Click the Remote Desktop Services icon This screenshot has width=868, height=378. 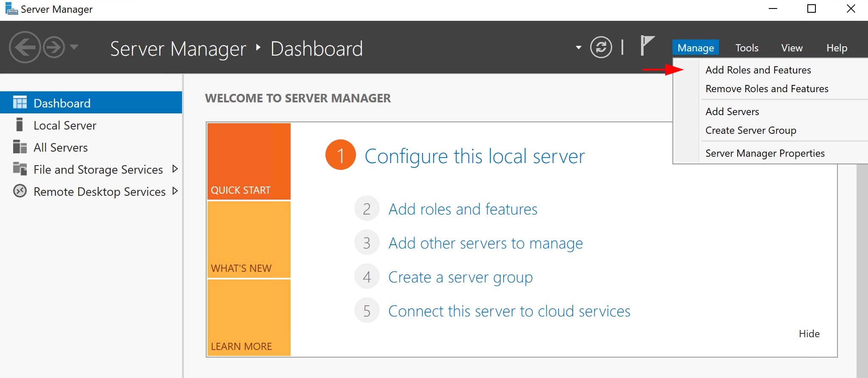click(x=20, y=191)
